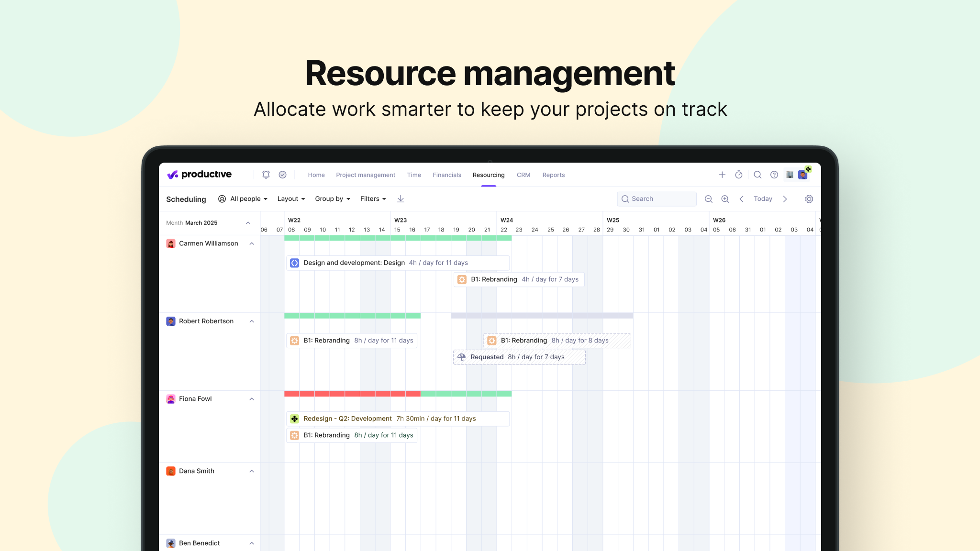Click the Today button
The image size is (980, 551).
763,199
